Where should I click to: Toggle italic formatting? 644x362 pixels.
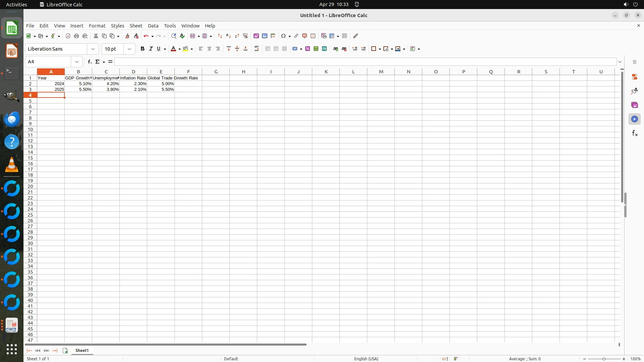(x=151, y=49)
